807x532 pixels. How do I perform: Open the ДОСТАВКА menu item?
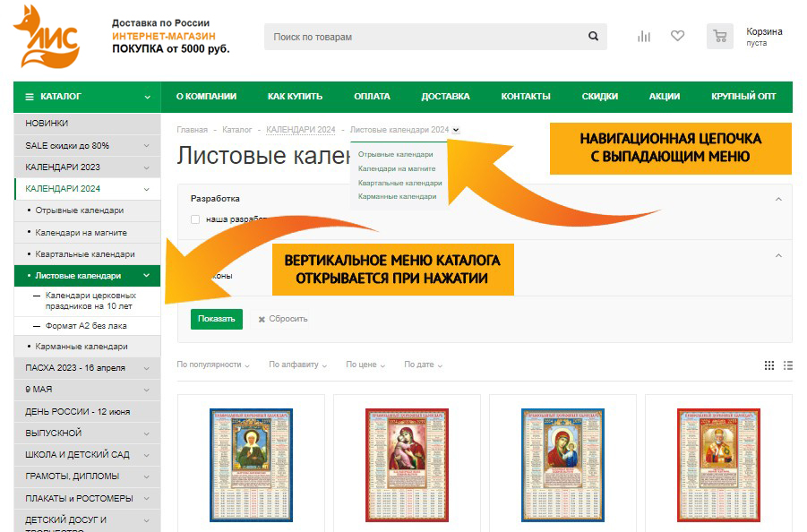coord(445,97)
